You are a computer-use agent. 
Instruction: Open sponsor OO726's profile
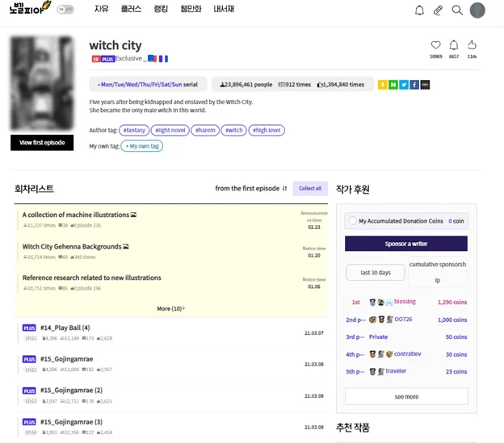(x=403, y=319)
